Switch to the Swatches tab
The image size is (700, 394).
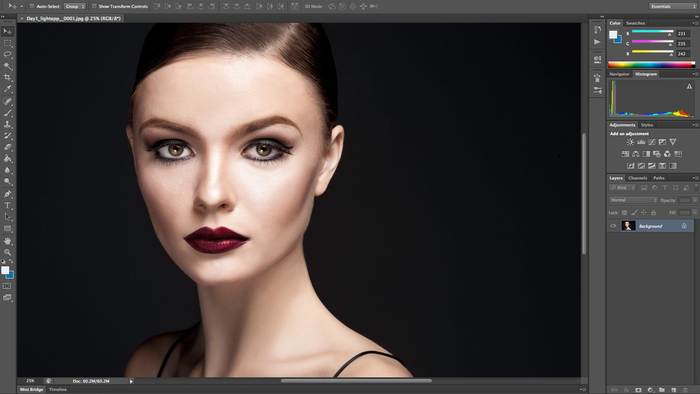[635, 23]
